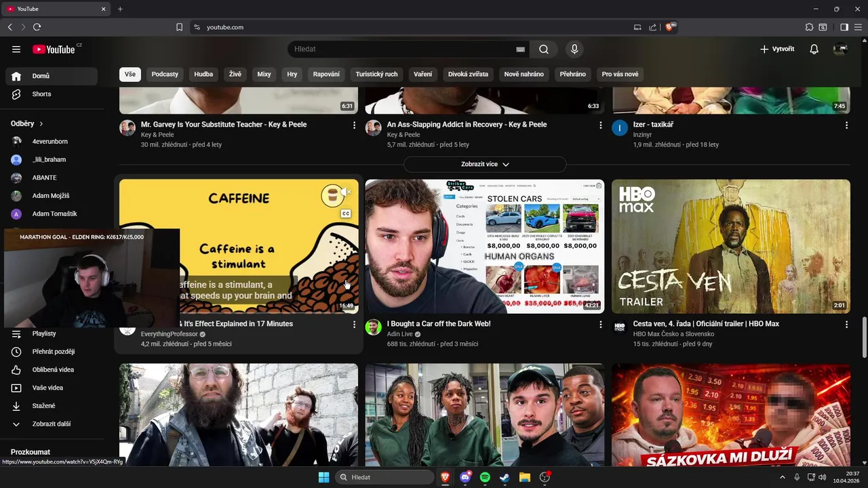
Task: Open the YouTube hamburger guide menu
Action: click(x=16, y=49)
